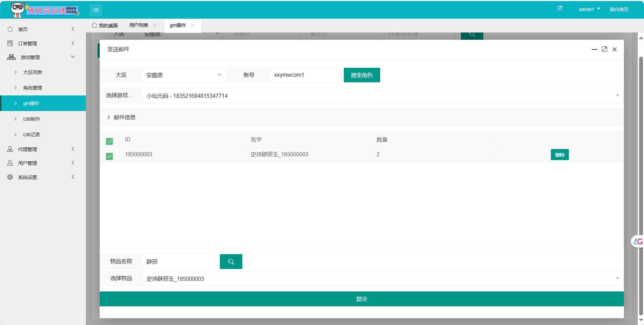Open cdk制作 in sidebar
The height and width of the screenshot is (325, 644).
pyautogui.click(x=43, y=119)
